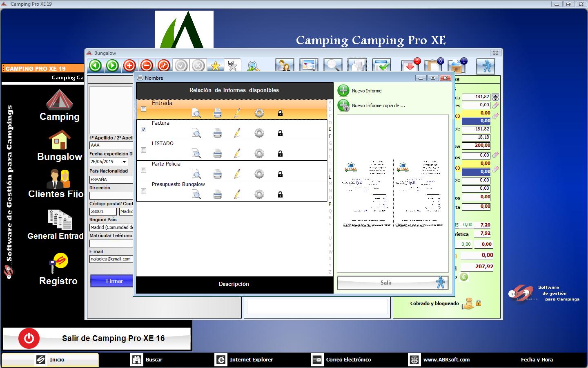Go to previous record with green left arrow
588x368 pixels.
96,65
